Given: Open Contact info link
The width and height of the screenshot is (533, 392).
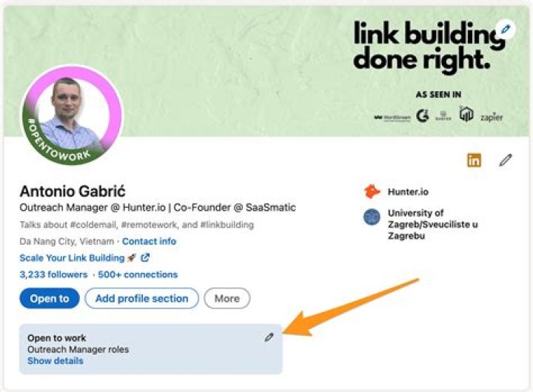Looking at the screenshot, I should point(149,241).
